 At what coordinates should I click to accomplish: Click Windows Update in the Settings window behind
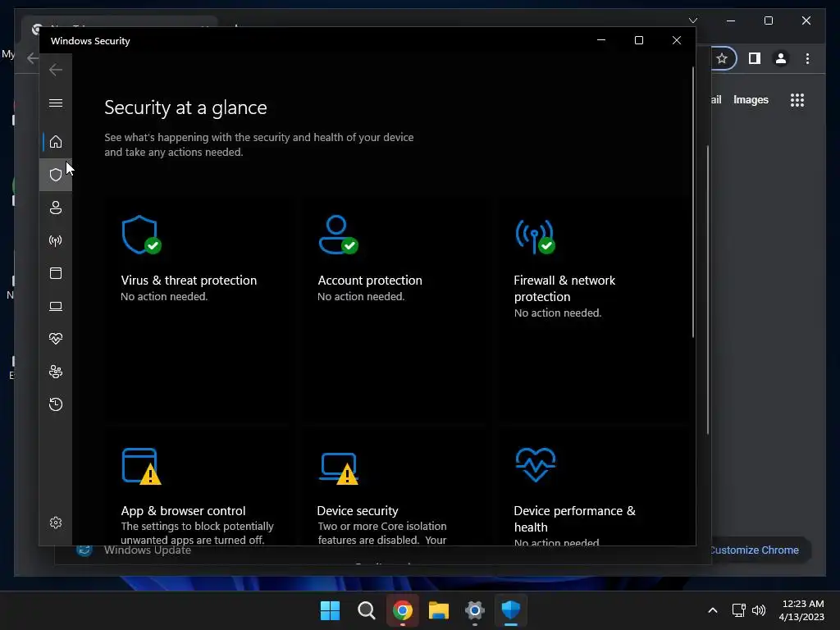pyautogui.click(x=148, y=550)
